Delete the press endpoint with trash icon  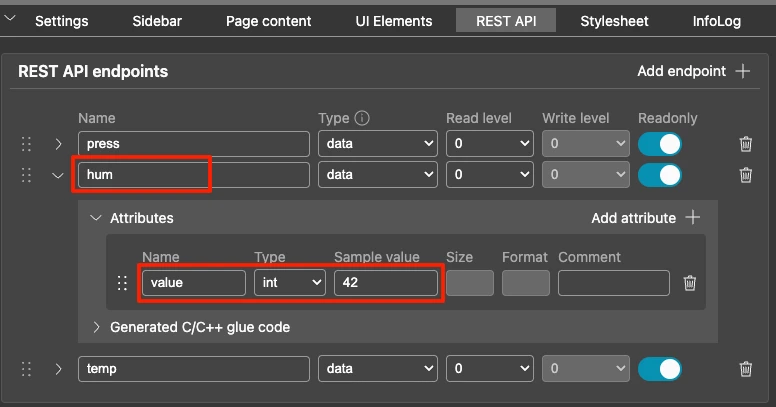(745, 144)
